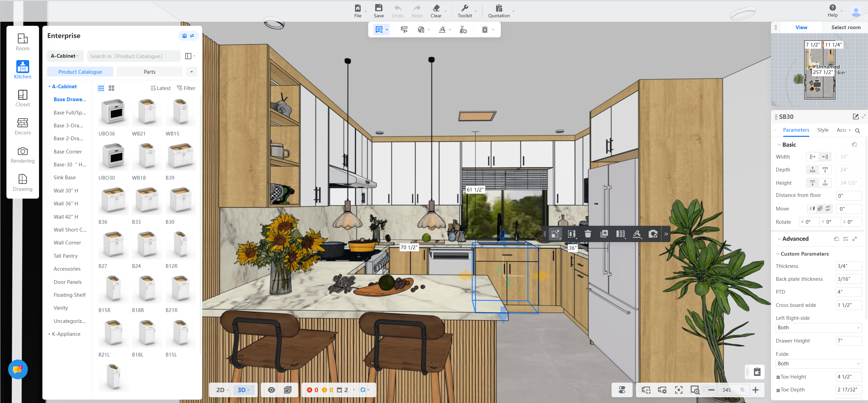This screenshot has width=868, height=403.
Task: Select Tall Pantry category
Action: click(x=65, y=256)
